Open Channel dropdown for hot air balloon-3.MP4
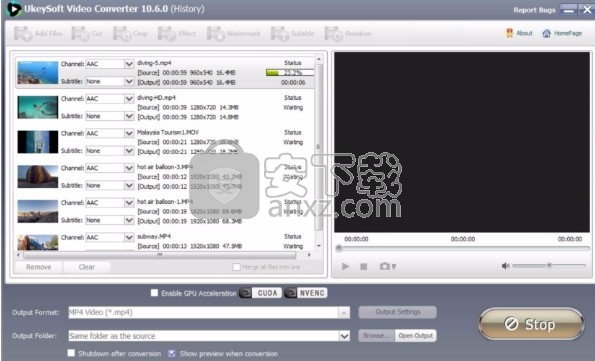The image size is (595, 361). coord(129,168)
